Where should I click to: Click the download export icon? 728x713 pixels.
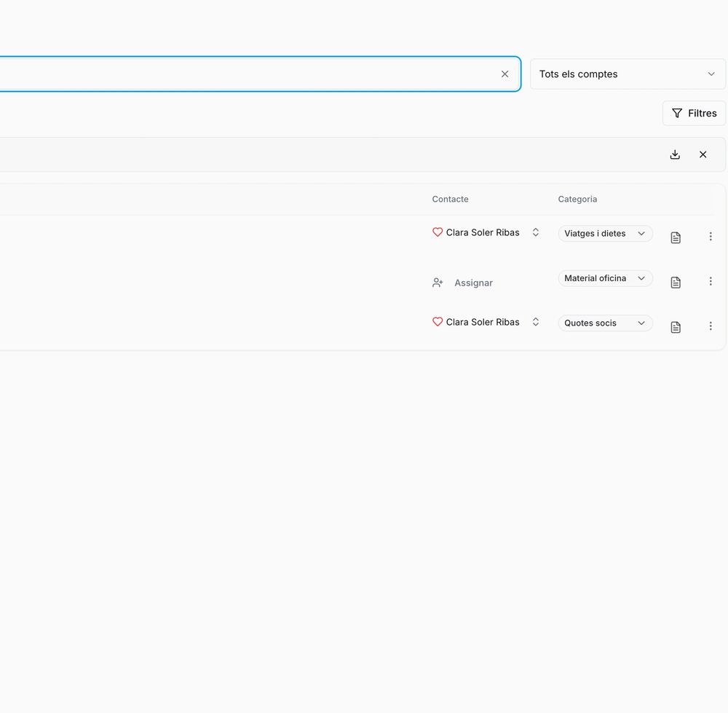pos(675,154)
